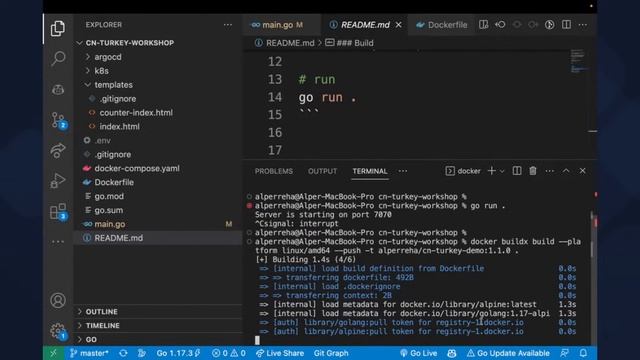Viewport: 640px width, 360px height.
Task: Open docker-compose.yaml file
Action: (137, 168)
